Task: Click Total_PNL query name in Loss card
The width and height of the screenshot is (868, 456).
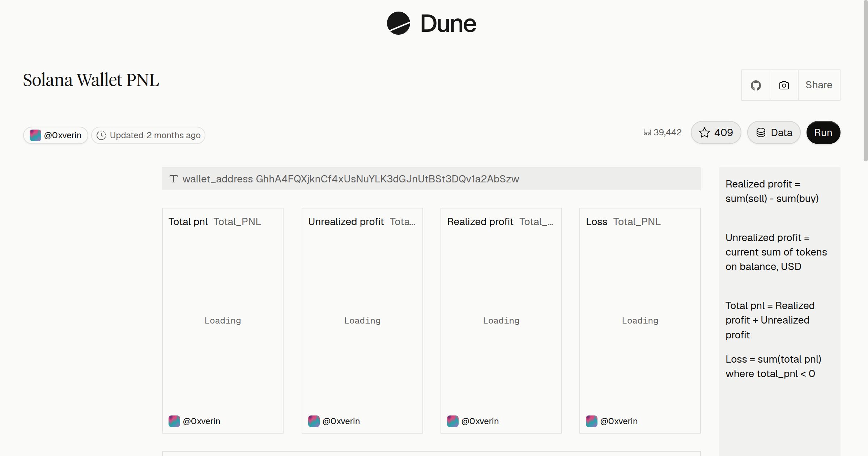Action: tap(637, 221)
